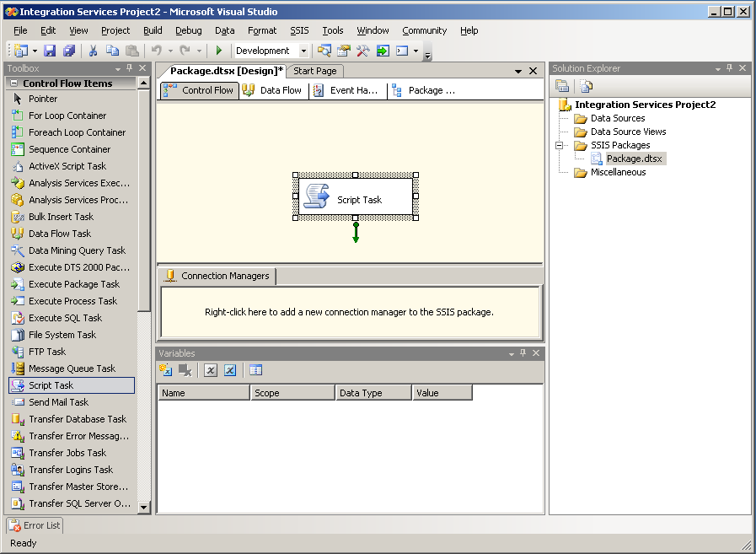Select the Data Sources folder
This screenshot has width=756, height=554.
pos(618,118)
